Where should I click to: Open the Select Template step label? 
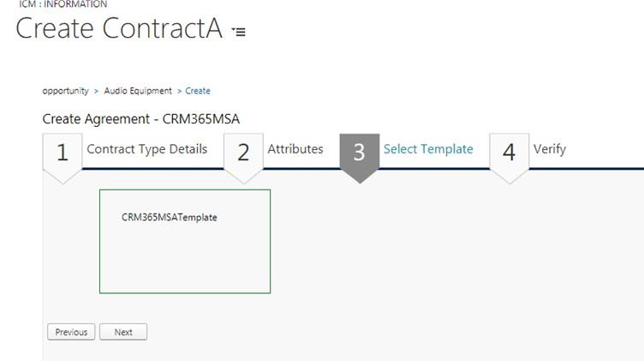click(428, 149)
